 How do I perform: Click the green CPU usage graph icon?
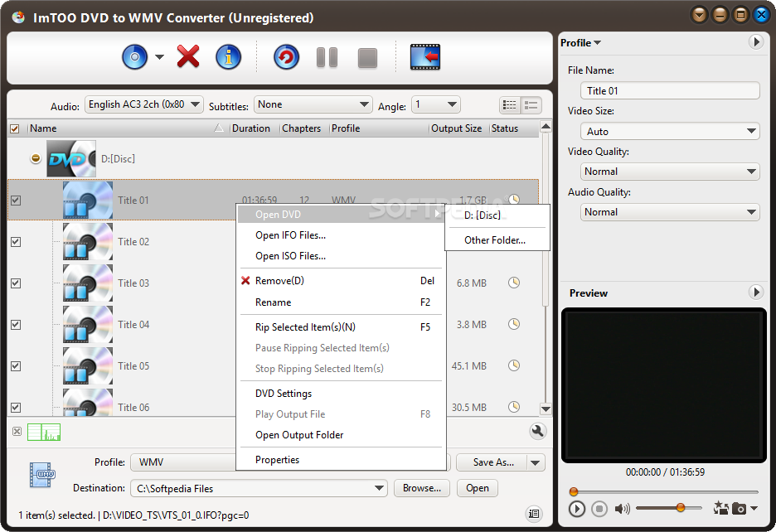[44, 432]
